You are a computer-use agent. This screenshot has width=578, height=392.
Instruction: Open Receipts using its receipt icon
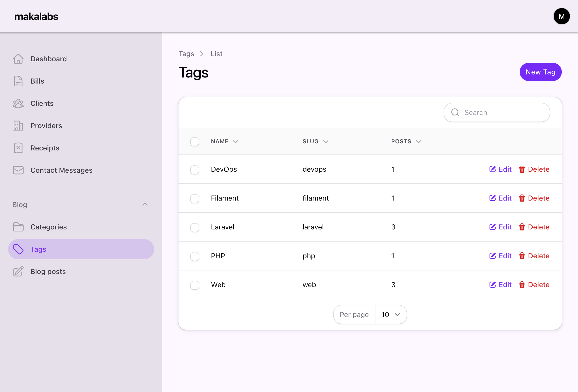18,148
